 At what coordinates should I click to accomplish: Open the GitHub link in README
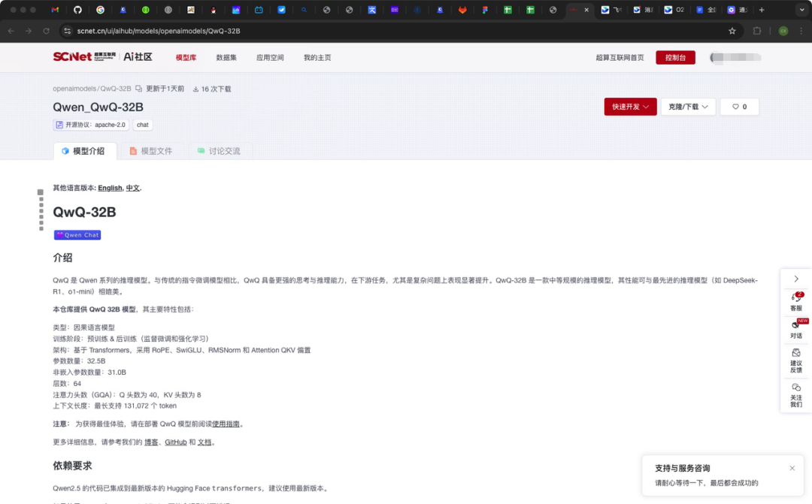tap(175, 442)
